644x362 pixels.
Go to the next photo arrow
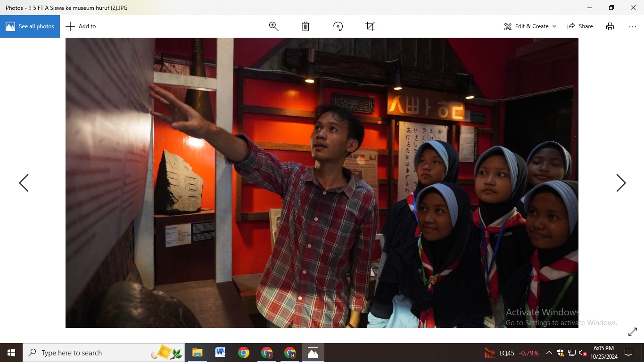(x=621, y=183)
